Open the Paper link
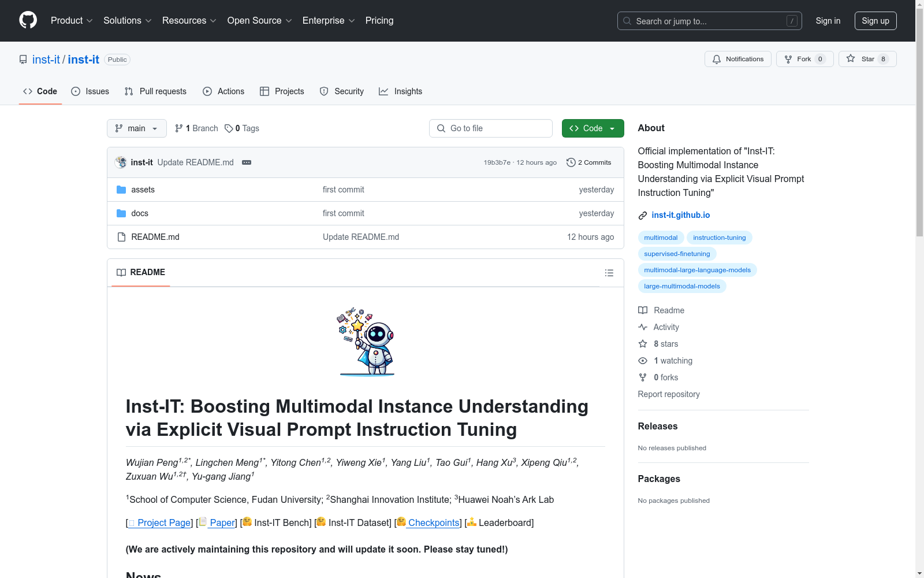The height and width of the screenshot is (578, 924). 217,523
